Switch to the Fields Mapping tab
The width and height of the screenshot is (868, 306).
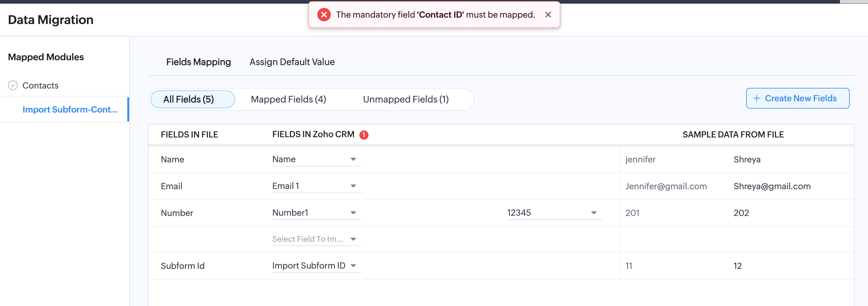198,62
